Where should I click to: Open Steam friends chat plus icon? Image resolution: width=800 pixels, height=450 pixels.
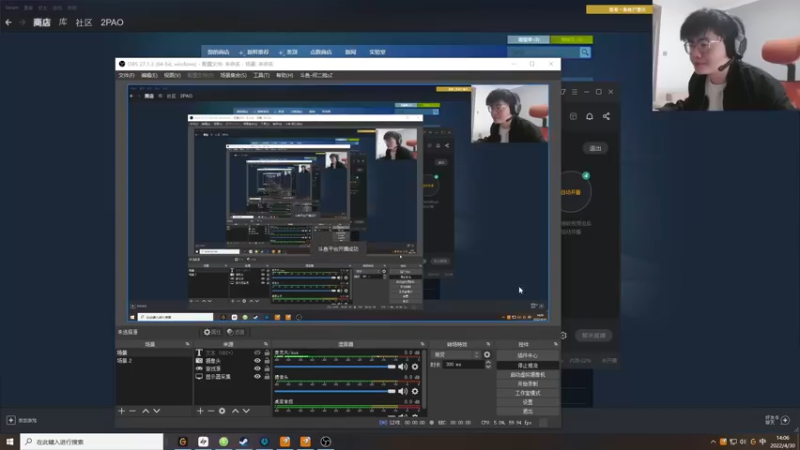(x=785, y=420)
